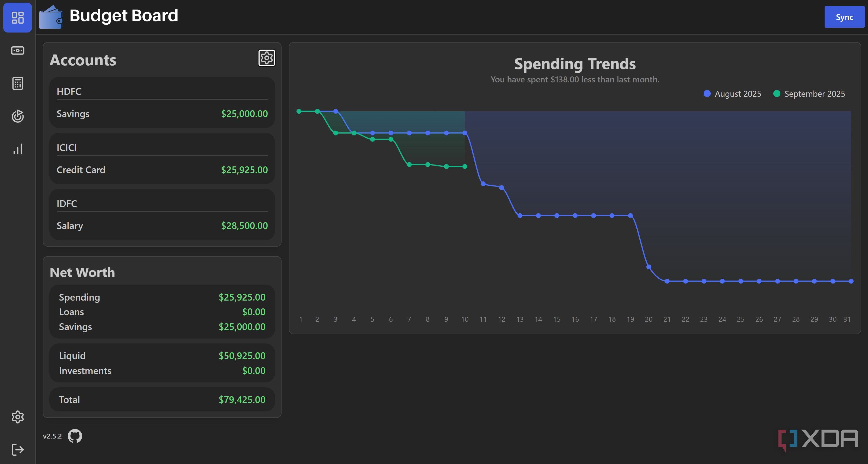This screenshot has width=868, height=464.
Task: Click the Sync button
Action: coord(844,17)
